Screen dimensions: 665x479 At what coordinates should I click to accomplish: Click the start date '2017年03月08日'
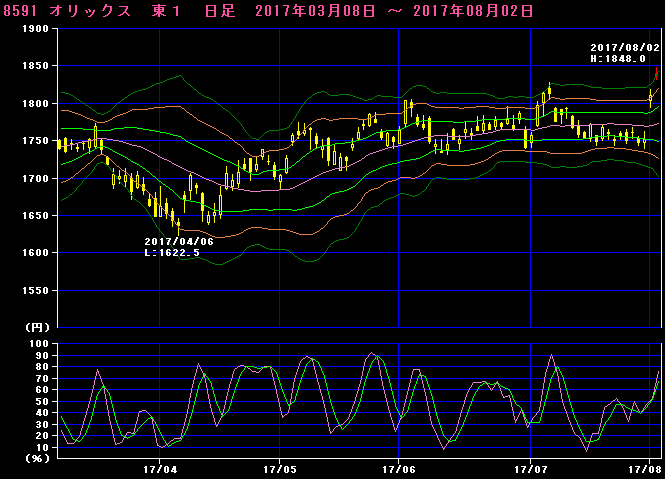point(316,11)
